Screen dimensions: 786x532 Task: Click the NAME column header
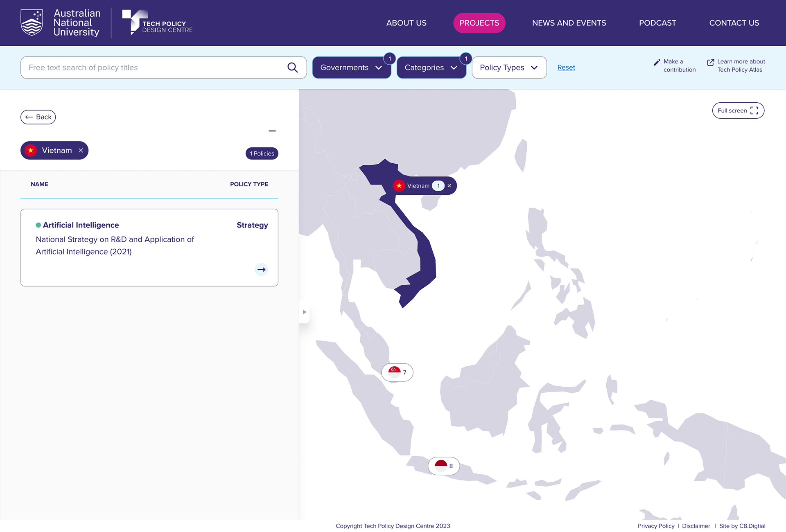click(x=39, y=184)
